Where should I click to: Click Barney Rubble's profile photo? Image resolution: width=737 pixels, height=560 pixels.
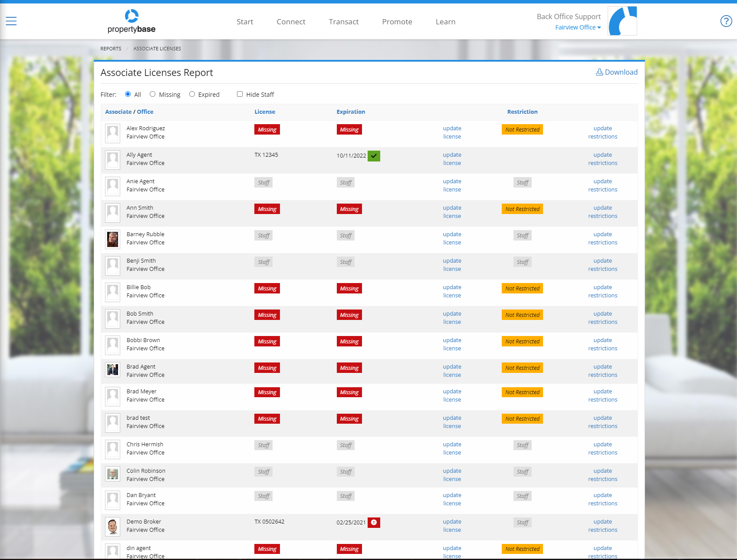(x=112, y=239)
